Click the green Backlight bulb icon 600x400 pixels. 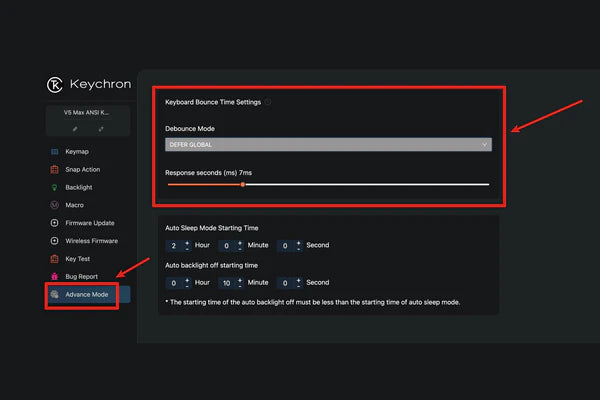(55, 188)
